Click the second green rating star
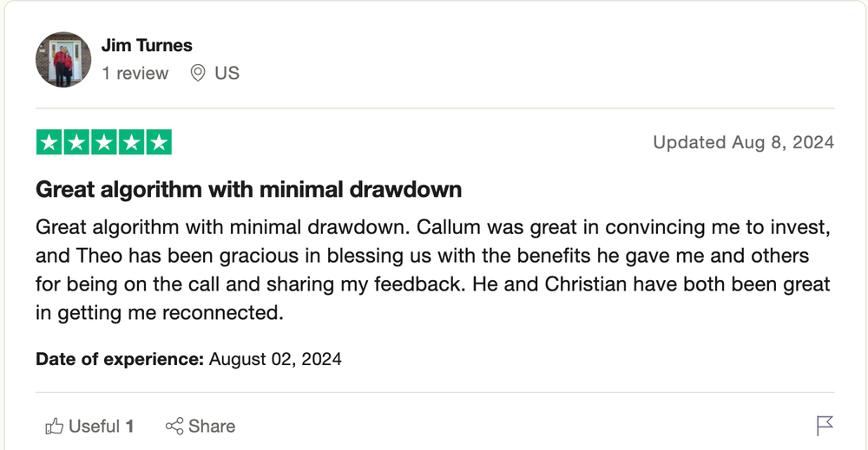Image resolution: width=868 pixels, height=450 pixels. (76, 142)
